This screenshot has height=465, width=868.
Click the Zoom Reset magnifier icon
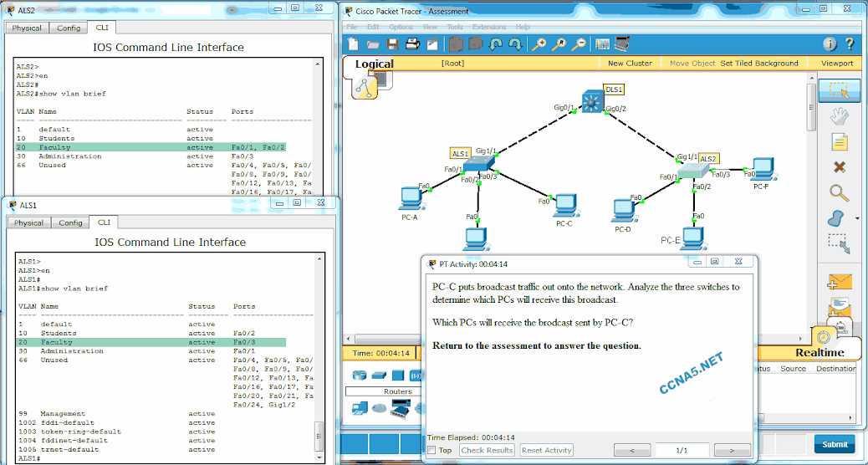(559, 44)
